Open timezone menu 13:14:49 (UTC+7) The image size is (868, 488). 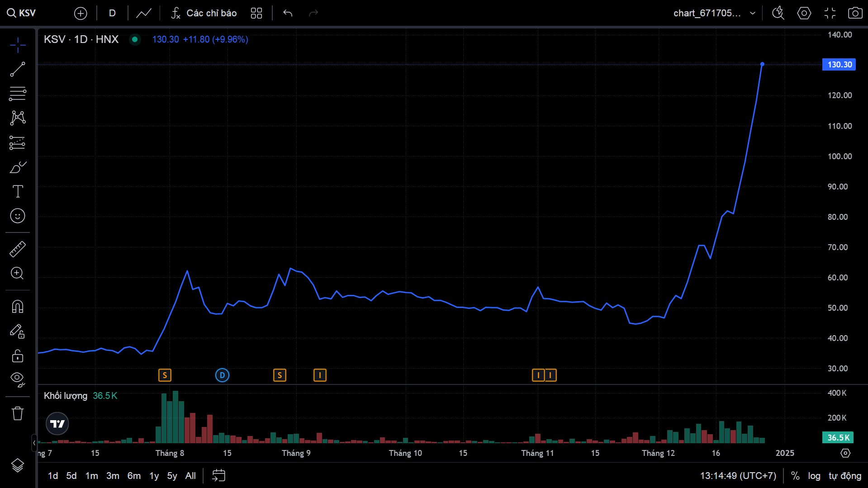coord(738,476)
